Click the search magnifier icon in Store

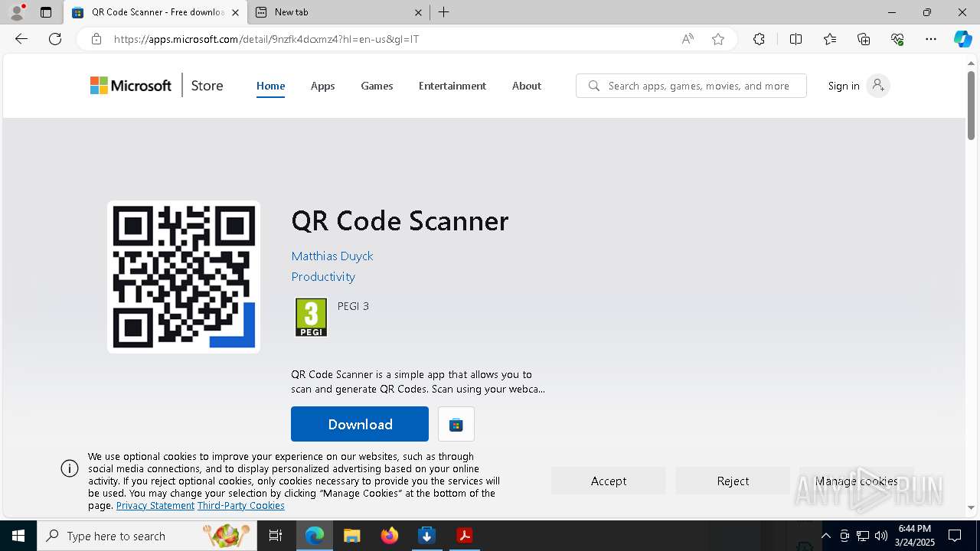pos(594,86)
